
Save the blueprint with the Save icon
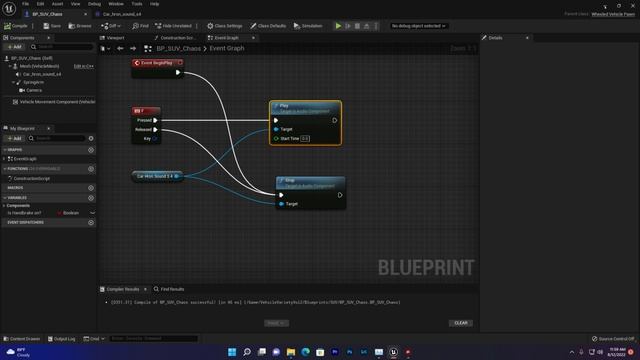[52, 26]
